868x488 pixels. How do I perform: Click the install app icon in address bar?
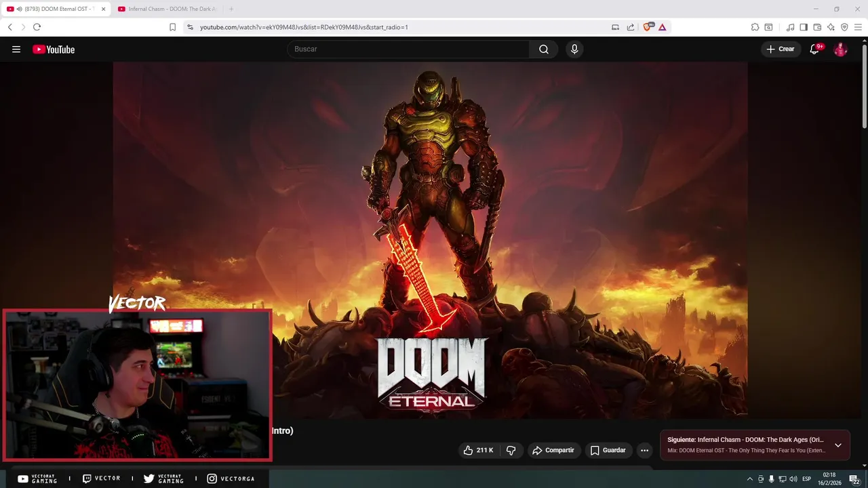pos(615,27)
